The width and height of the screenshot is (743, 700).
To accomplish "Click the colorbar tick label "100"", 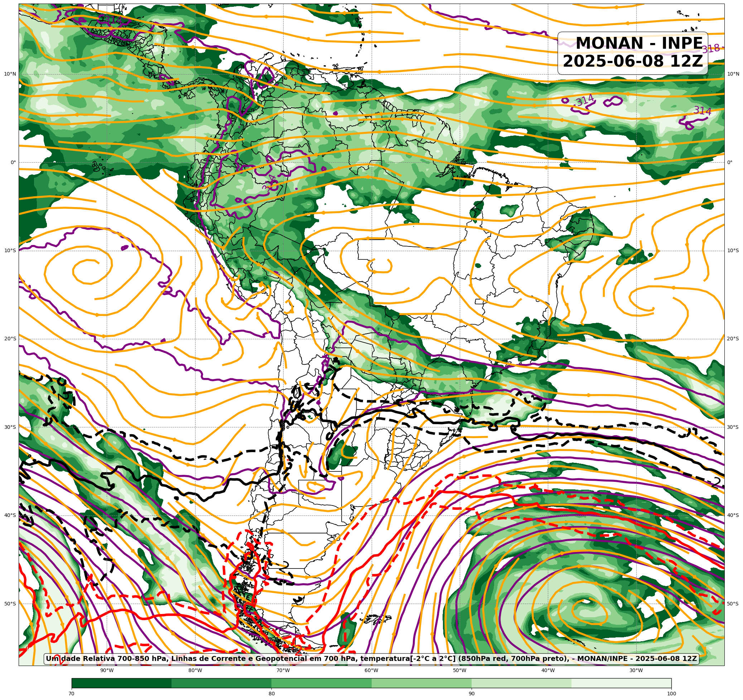I will [671, 694].
